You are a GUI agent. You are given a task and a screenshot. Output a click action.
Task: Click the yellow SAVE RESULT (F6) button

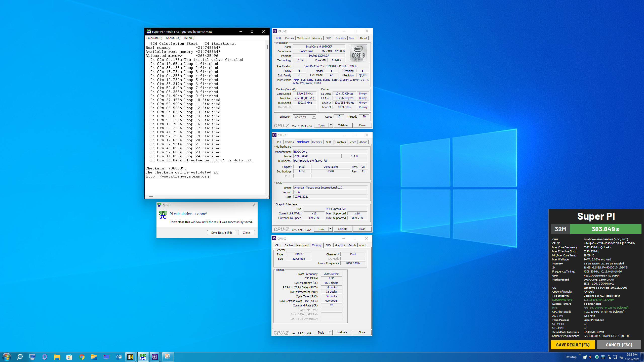(x=573, y=345)
